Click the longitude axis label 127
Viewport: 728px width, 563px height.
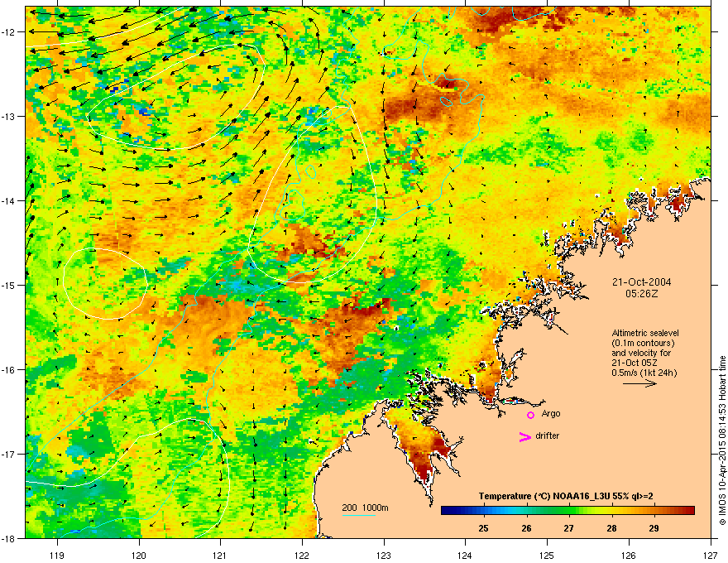[711, 555]
